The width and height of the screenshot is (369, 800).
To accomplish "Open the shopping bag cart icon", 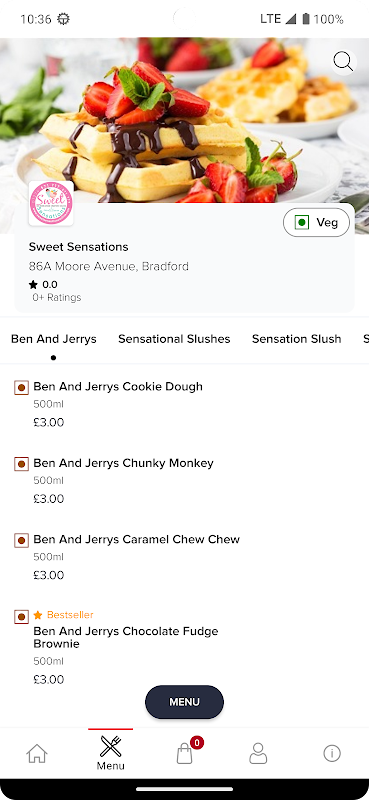I will (x=185, y=753).
